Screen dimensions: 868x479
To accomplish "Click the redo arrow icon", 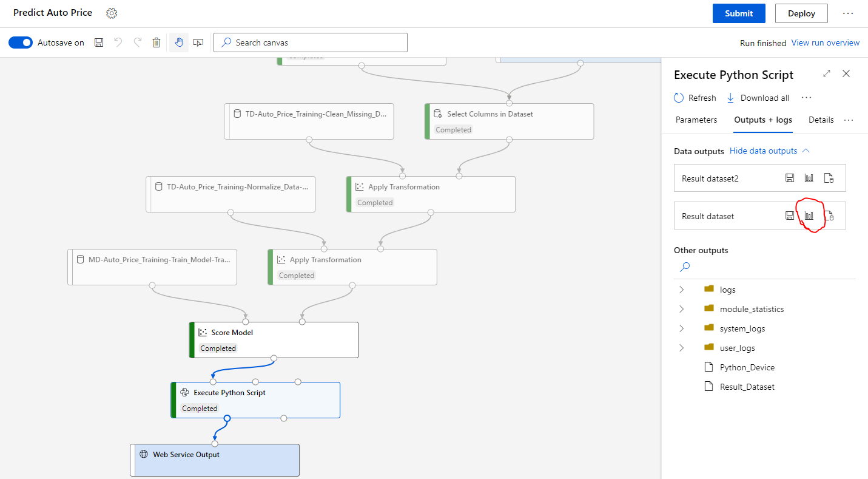I will [138, 42].
